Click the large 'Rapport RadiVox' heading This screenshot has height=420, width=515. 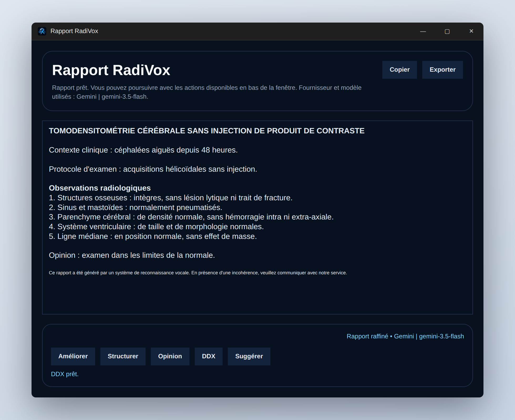(111, 70)
